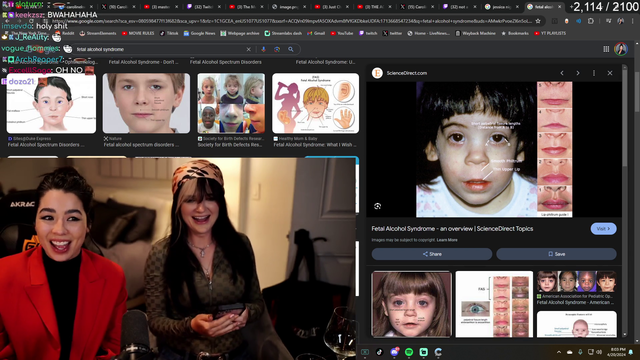Image resolution: width=640 pixels, height=360 pixels.
Task: Search the previewed image with the Lens overlay icon
Action: (378, 206)
